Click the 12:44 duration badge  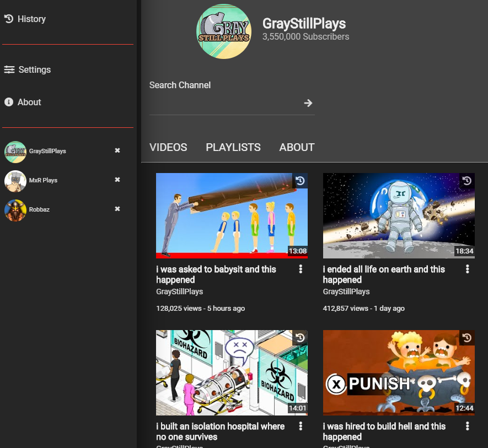[x=464, y=408]
